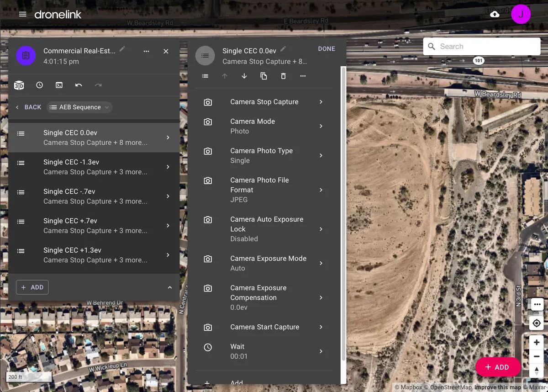The height and width of the screenshot is (392, 548).
Task: Delete the Single CEC 0.0ev component
Action: 283,76
